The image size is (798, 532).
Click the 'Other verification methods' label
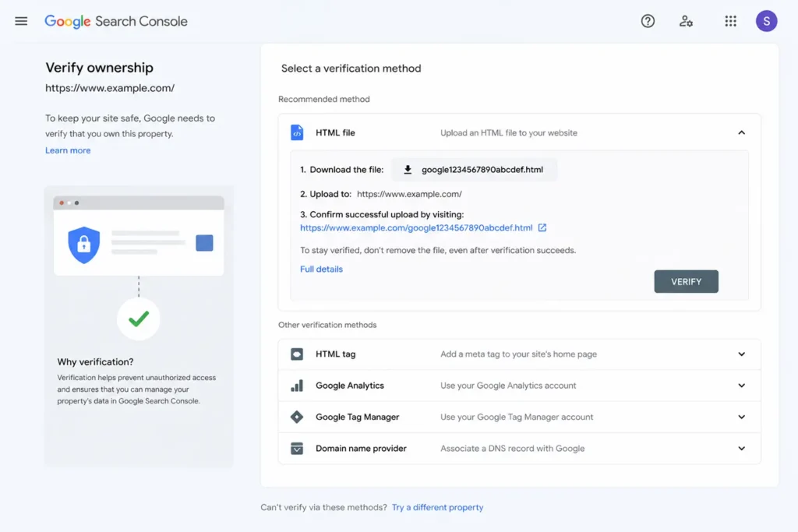327,325
